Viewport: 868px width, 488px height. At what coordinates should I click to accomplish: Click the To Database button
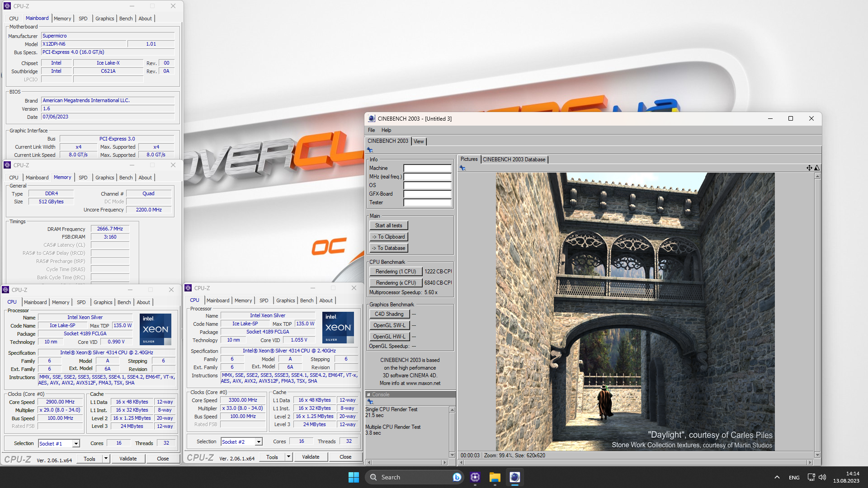coord(389,248)
